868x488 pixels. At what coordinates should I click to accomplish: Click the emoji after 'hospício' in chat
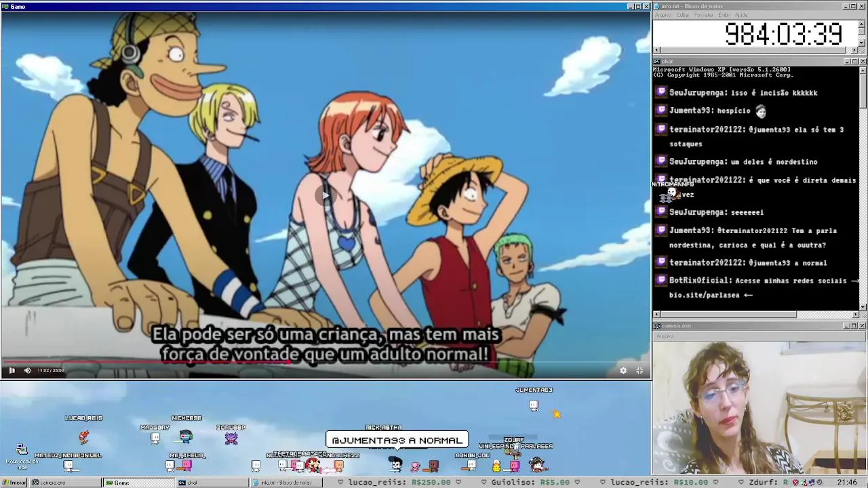pos(761,110)
